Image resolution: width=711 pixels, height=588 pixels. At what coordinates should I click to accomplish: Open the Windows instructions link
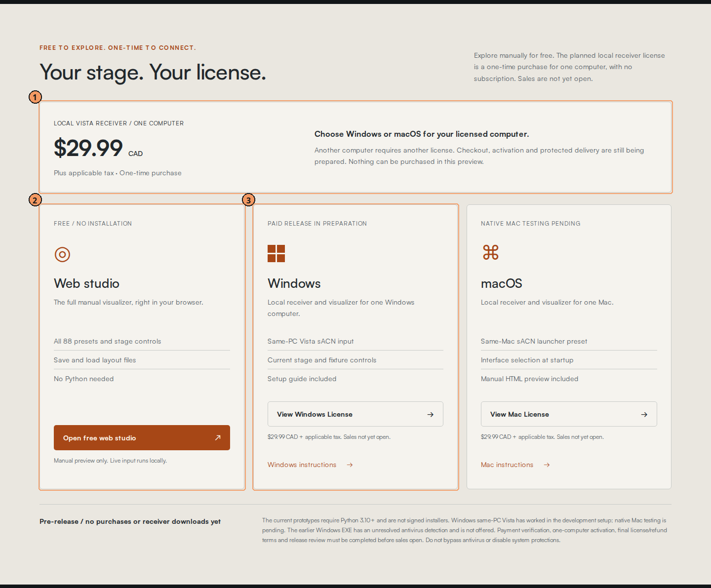pyautogui.click(x=310, y=465)
